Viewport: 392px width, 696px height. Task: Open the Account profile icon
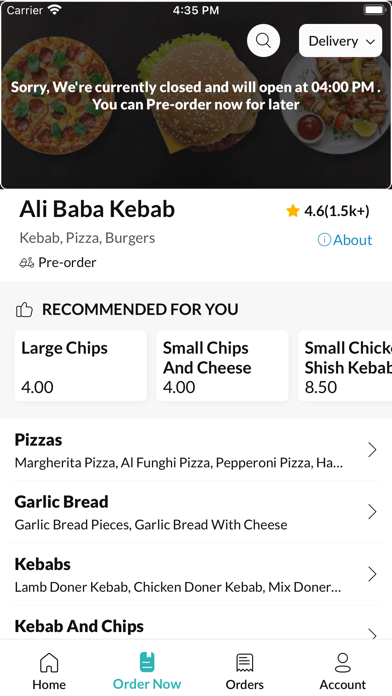(x=343, y=663)
